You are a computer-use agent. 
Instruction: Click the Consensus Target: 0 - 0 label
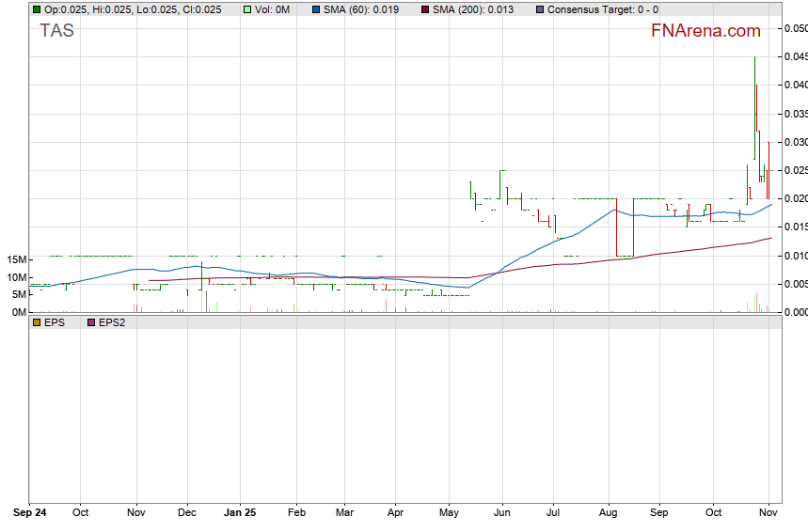point(603,9)
